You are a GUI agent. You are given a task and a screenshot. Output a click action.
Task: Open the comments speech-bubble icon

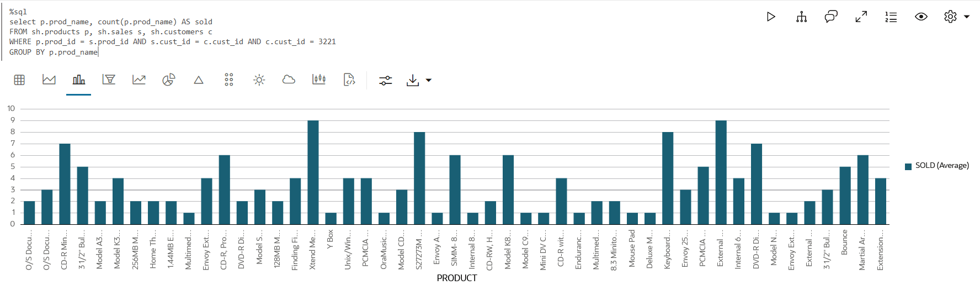click(831, 17)
